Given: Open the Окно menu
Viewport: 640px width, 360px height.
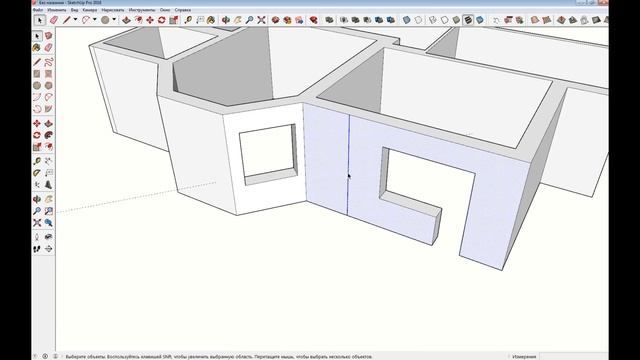Looking at the screenshot, I should [165, 10].
